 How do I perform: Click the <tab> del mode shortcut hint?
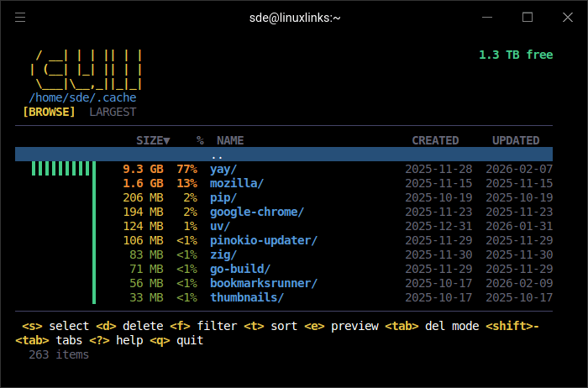point(433,326)
